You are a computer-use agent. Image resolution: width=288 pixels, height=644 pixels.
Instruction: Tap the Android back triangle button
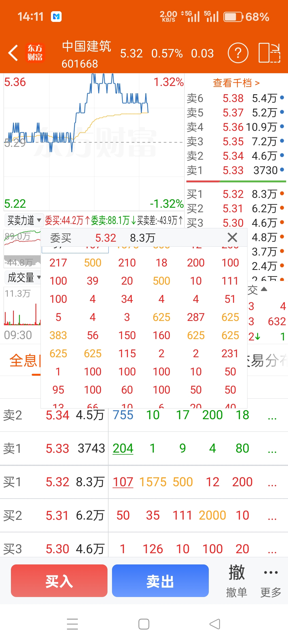pos(215,624)
